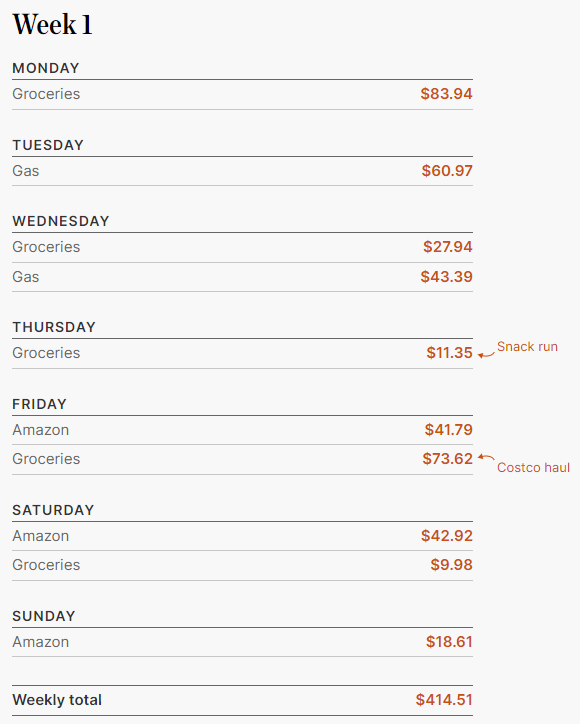Click the $83.94 amount

(x=446, y=94)
